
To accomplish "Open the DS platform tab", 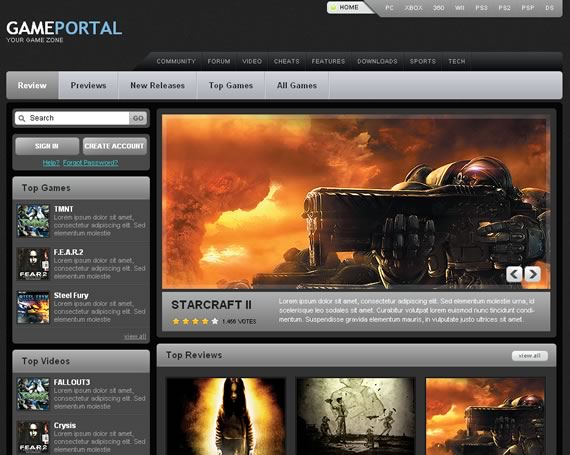I will click(549, 8).
